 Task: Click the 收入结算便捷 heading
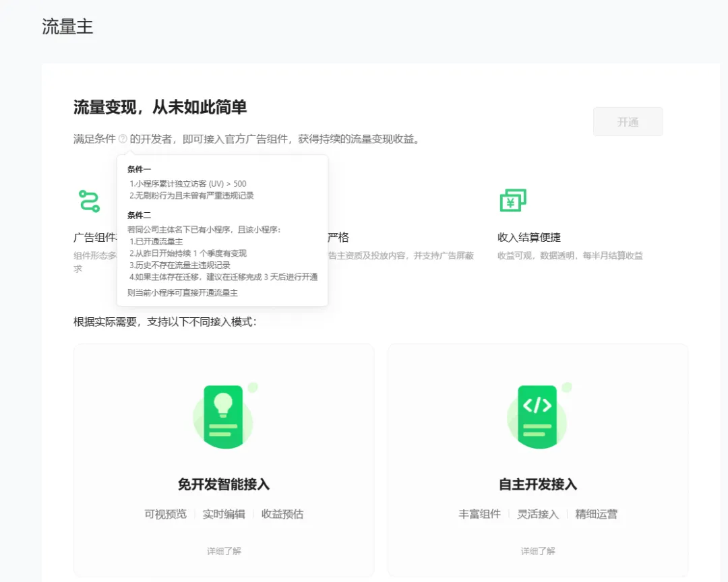pos(529,237)
